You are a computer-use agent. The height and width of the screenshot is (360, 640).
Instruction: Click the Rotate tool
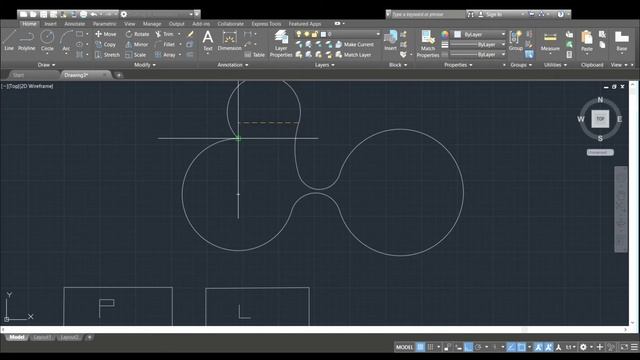tap(138, 34)
